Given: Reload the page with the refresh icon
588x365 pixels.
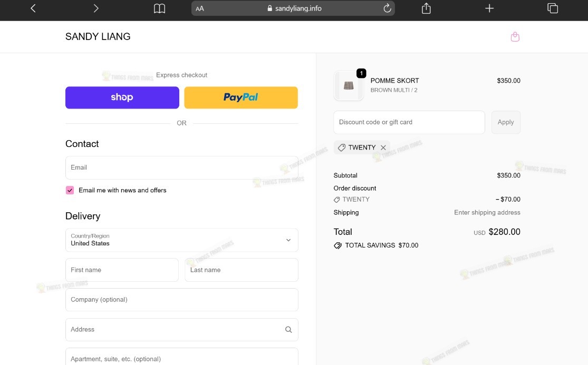Looking at the screenshot, I should [x=387, y=8].
